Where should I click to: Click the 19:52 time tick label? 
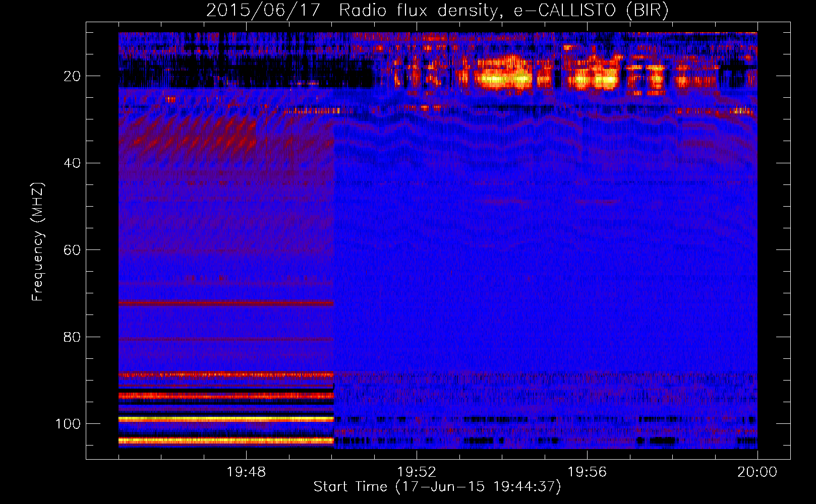pyautogui.click(x=417, y=472)
